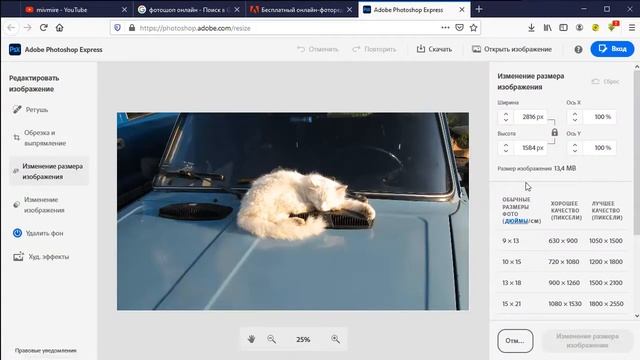Click the Сброс reset button
This screenshot has height=360, width=640.
(606, 82)
